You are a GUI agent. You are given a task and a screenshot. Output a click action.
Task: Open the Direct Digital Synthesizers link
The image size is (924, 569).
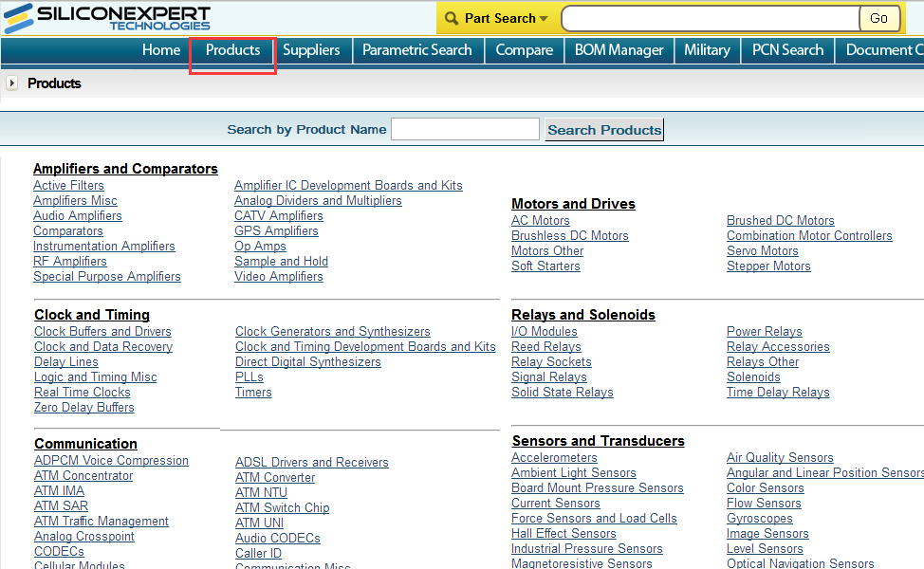307,361
